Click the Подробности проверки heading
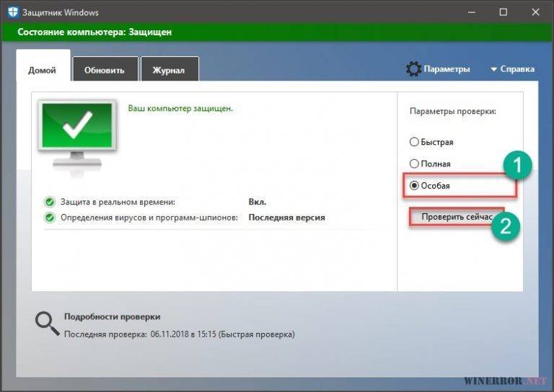This screenshot has height=392, width=554. 113,317
